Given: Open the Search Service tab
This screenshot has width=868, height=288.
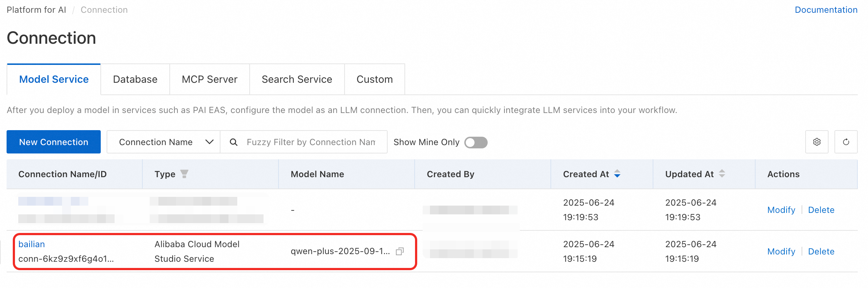Looking at the screenshot, I should 297,79.
